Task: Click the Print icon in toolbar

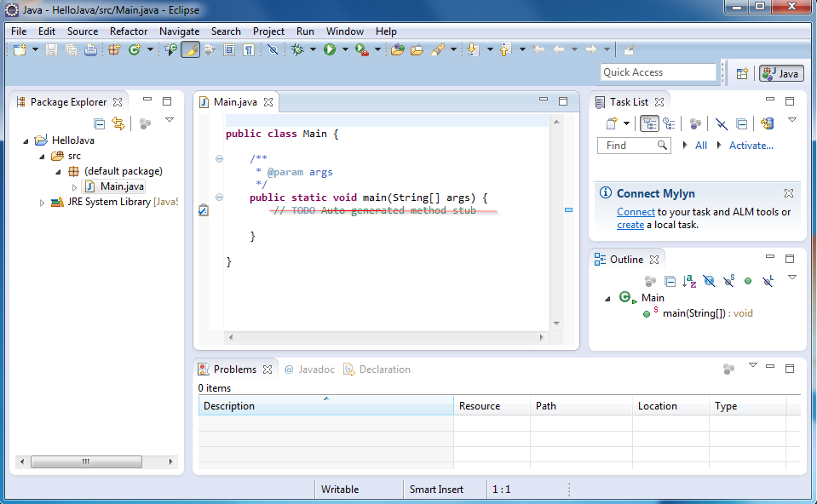Action: click(x=90, y=50)
